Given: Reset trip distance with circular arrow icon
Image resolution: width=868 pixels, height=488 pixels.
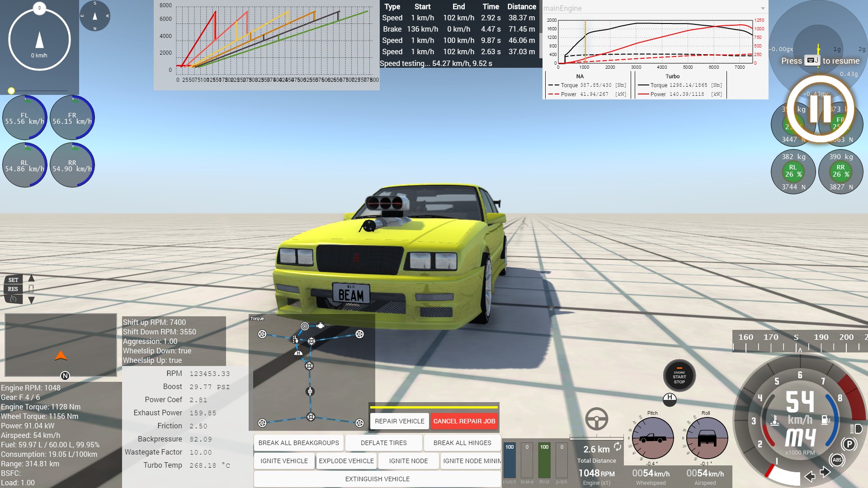Looking at the screenshot, I should pos(618,447).
